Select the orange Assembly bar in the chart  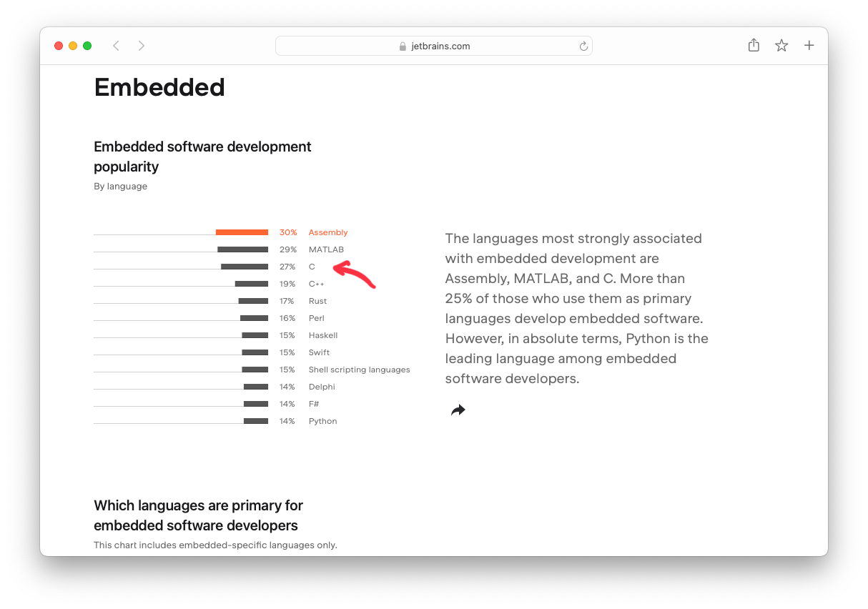click(x=242, y=232)
